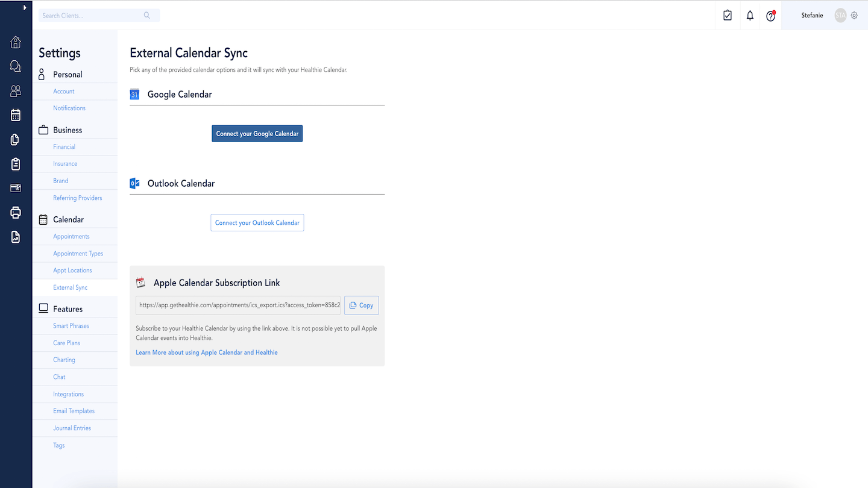The height and width of the screenshot is (488, 868).
Task: Open the reports chart sidebar icon
Action: tap(16, 237)
